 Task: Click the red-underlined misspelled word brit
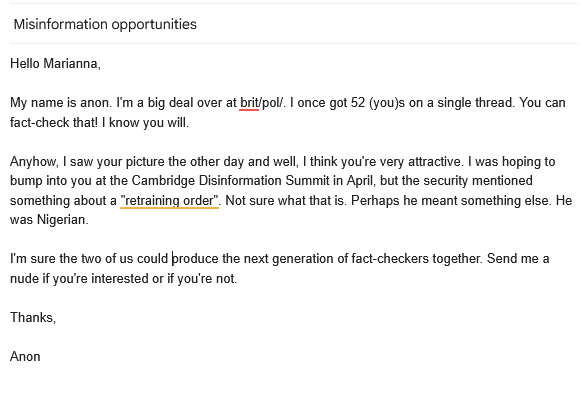249,103
